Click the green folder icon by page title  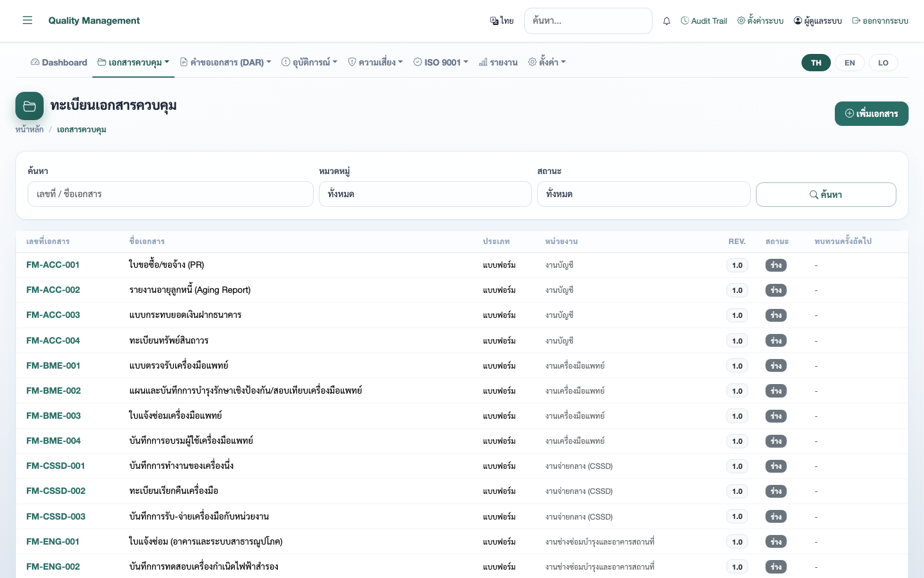click(30, 106)
